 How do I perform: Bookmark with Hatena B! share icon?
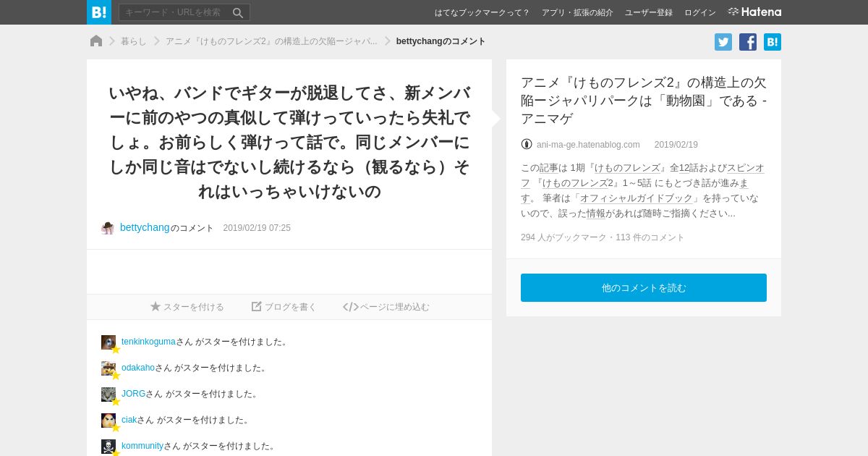tap(773, 42)
